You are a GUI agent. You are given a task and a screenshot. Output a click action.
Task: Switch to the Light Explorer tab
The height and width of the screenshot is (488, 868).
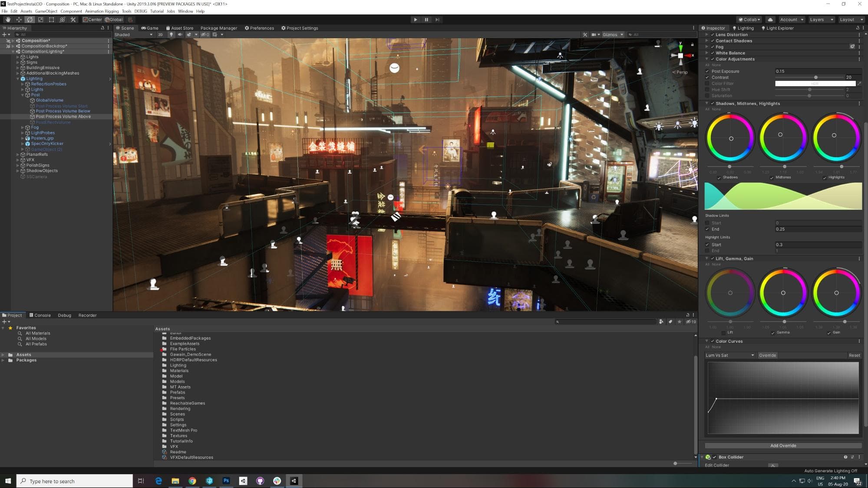pyautogui.click(x=777, y=28)
